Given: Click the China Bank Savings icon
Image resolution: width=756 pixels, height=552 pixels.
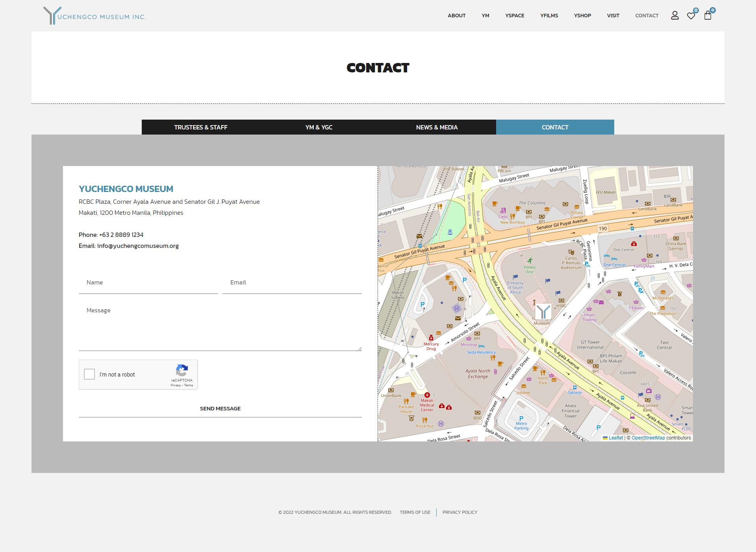Looking at the screenshot, I should (x=676, y=238).
